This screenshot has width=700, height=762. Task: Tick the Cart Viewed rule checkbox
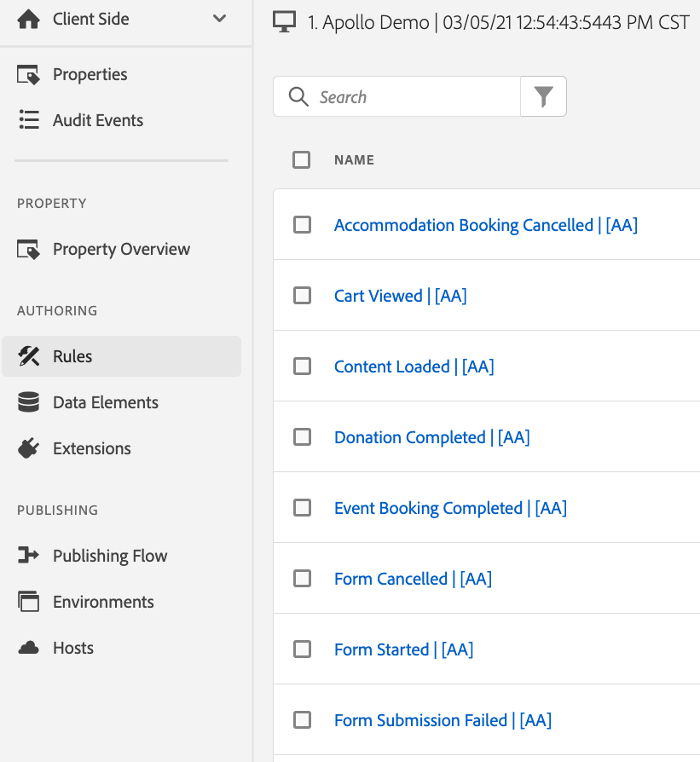click(x=303, y=296)
